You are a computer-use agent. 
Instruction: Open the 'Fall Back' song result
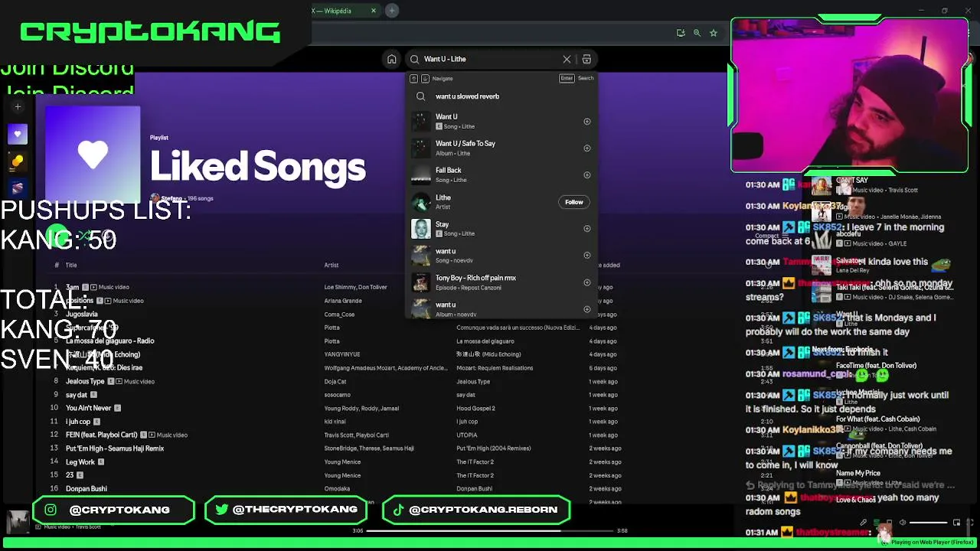501,175
